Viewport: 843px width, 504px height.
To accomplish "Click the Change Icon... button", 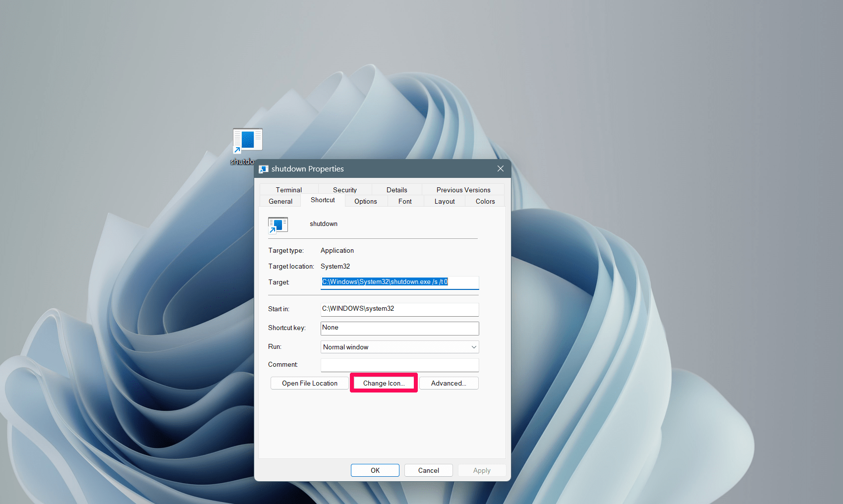I will [x=384, y=383].
